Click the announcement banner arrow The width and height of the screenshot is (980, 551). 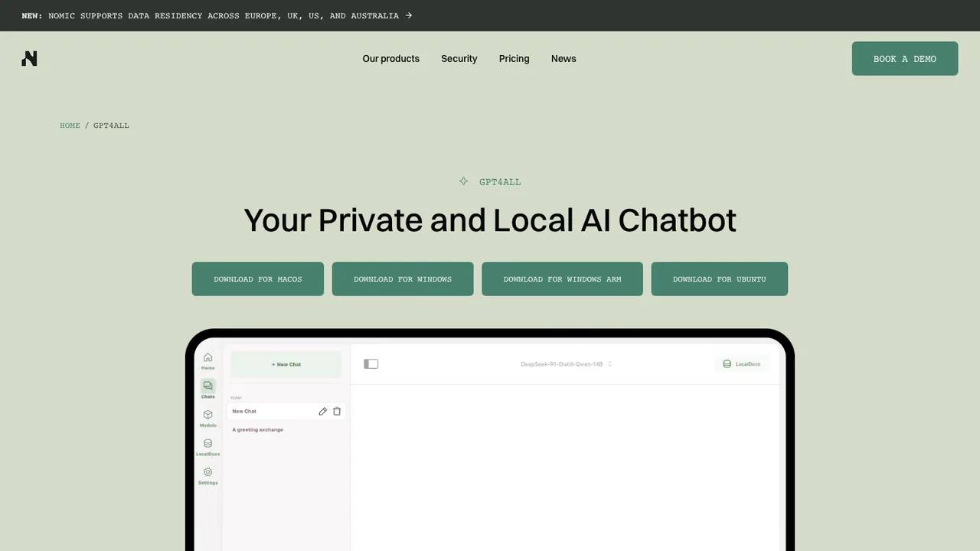click(409, 15)
